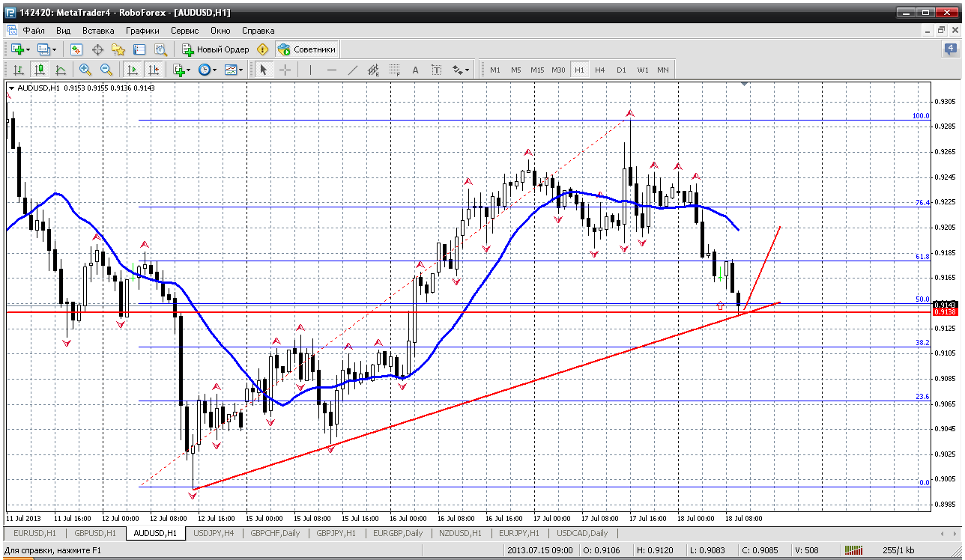Open the Файл menu

coord(34,31)
